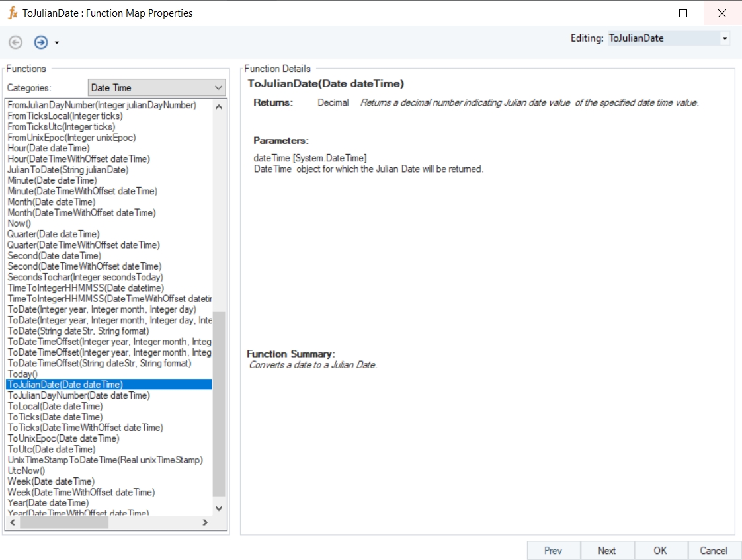Viewport: 742px width, 560px height.
Task: Confirm with the OK button
Action: pyautogui.click(x=660, y=551)
